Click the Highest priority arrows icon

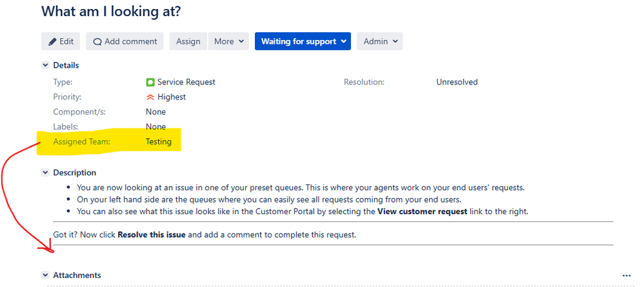(x=150, y=97)
